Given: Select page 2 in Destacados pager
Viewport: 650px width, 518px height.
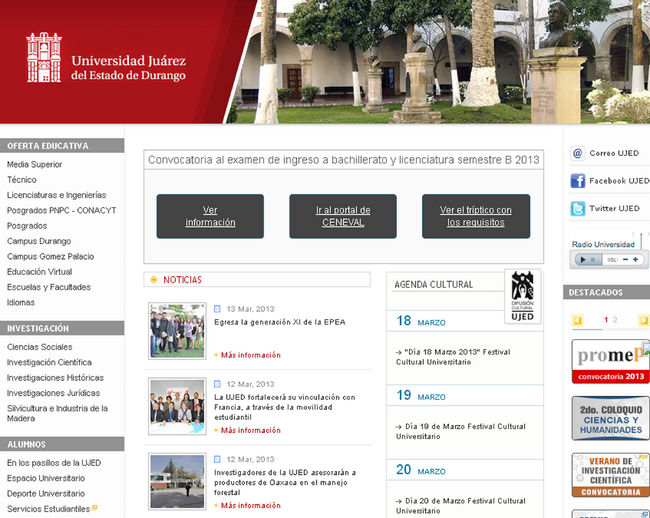Looking at the screenshot, I should click(x=615, y=321).
